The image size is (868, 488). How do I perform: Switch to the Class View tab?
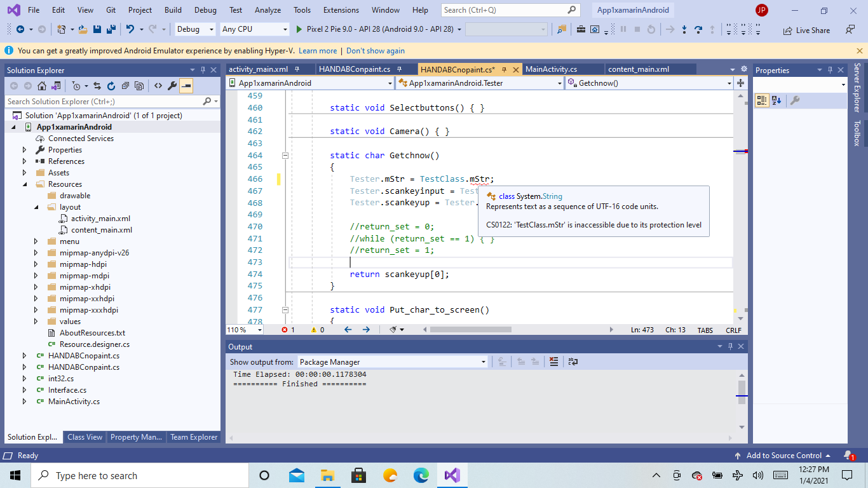tap(85, 437)
